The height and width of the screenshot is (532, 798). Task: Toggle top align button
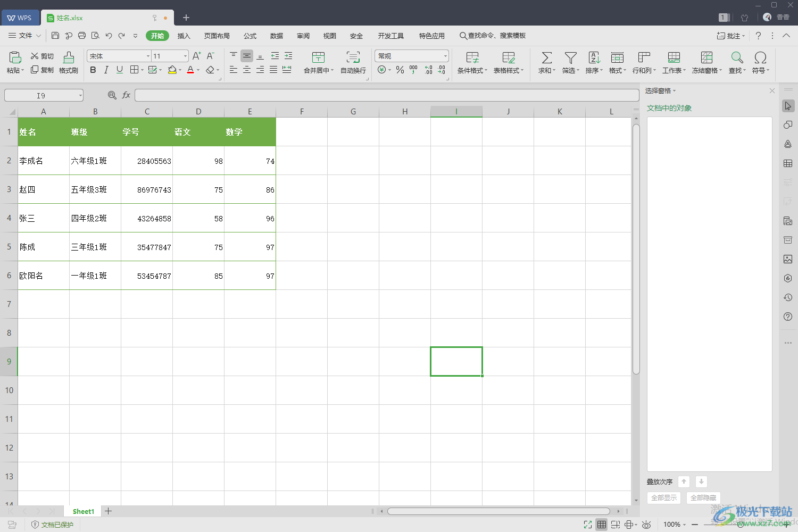(234, 55)
